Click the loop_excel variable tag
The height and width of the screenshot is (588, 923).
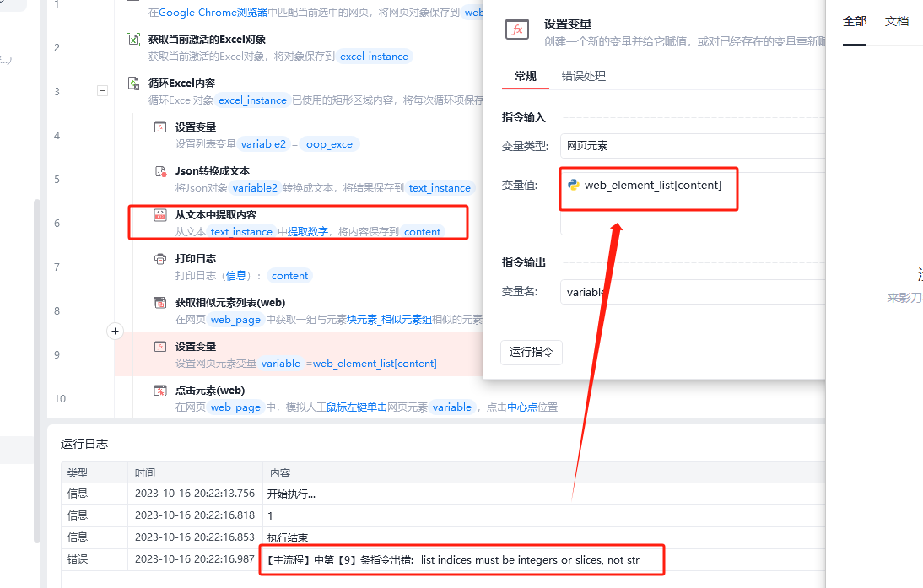coord(329,144)
